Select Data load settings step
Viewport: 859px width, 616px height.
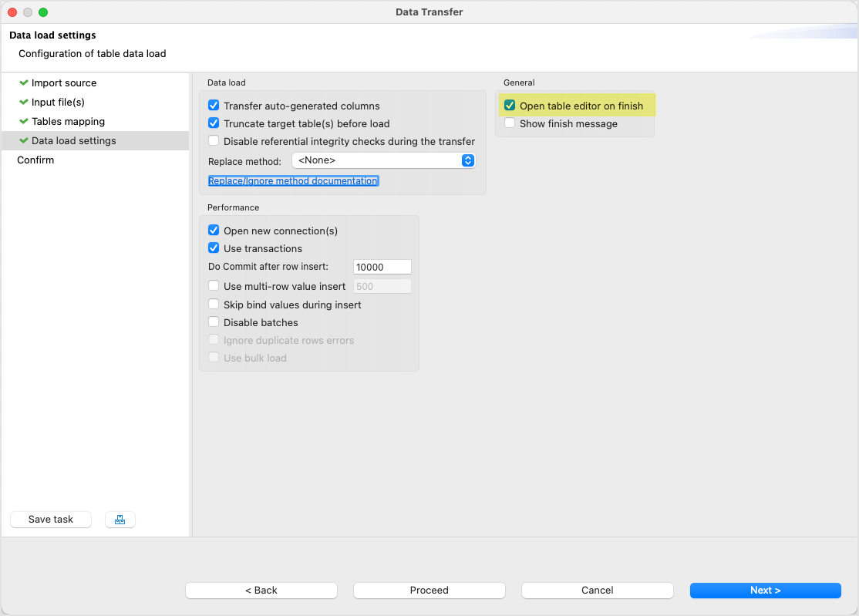(x=96, y=141)
